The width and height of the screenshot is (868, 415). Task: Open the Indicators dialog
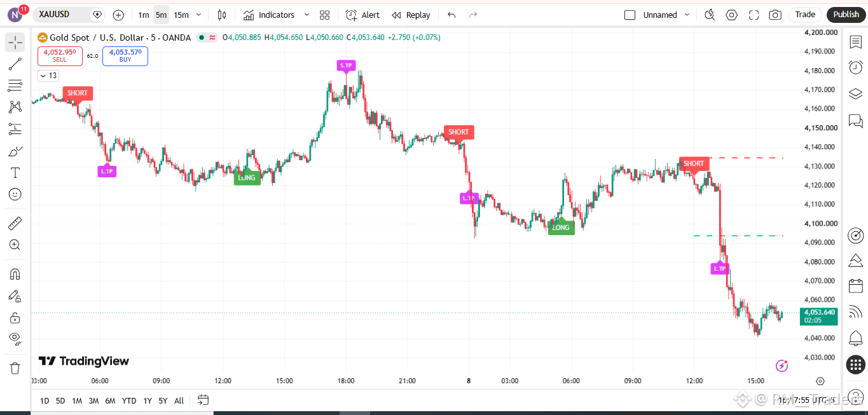coord(268,15)
